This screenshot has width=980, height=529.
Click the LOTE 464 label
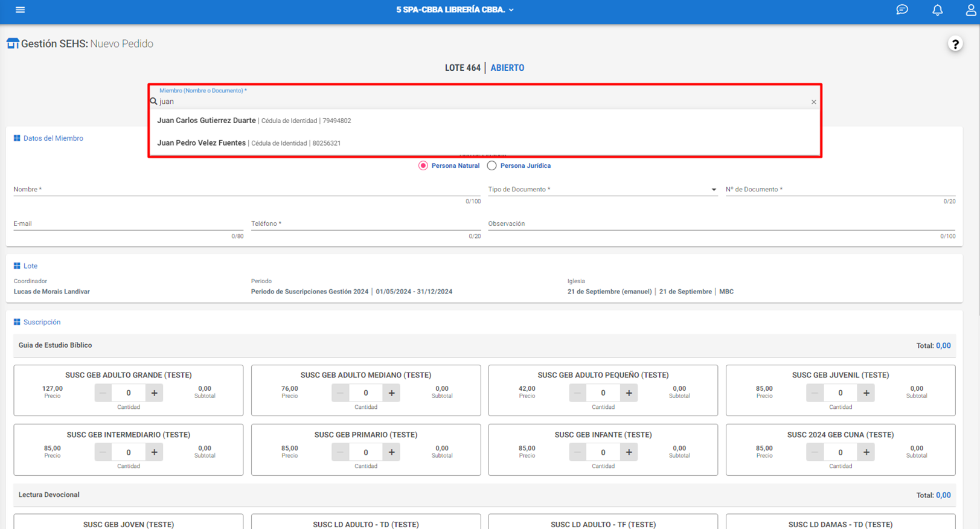(x=463, y=68)
